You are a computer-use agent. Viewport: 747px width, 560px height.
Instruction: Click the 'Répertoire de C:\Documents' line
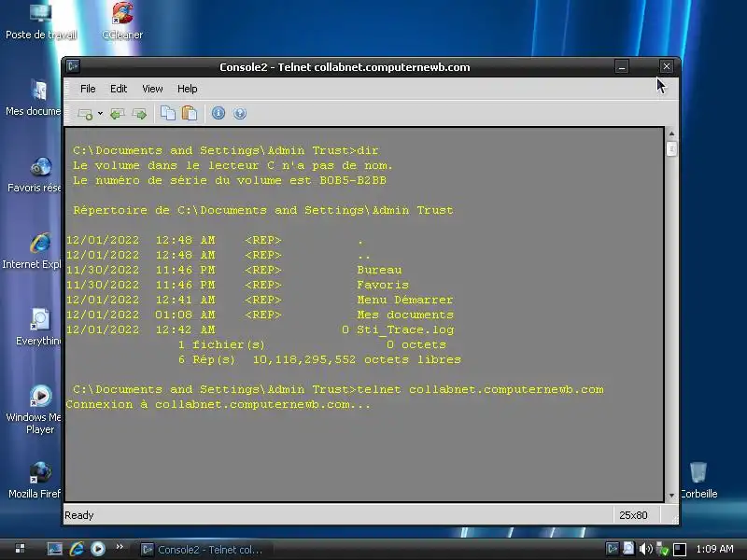coord(263,211)
